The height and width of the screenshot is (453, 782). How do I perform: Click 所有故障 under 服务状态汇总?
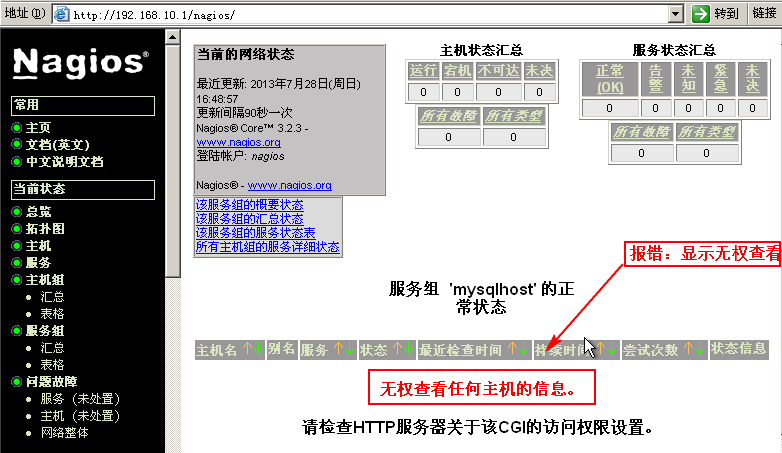[x=642, y=132]
